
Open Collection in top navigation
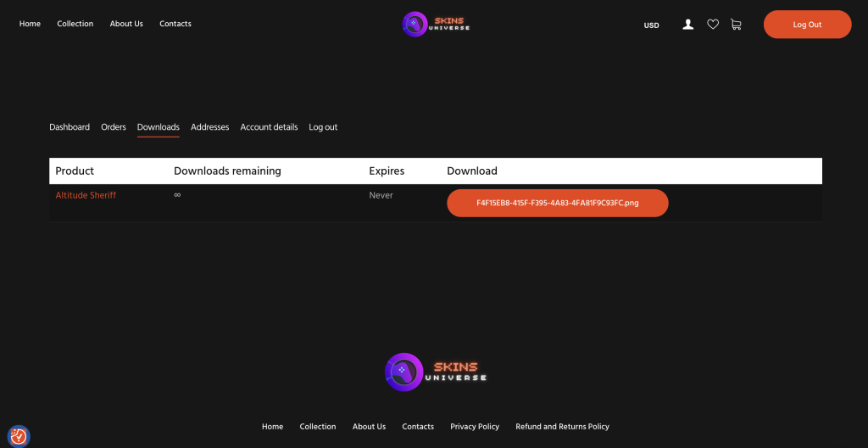coord(75,24)
